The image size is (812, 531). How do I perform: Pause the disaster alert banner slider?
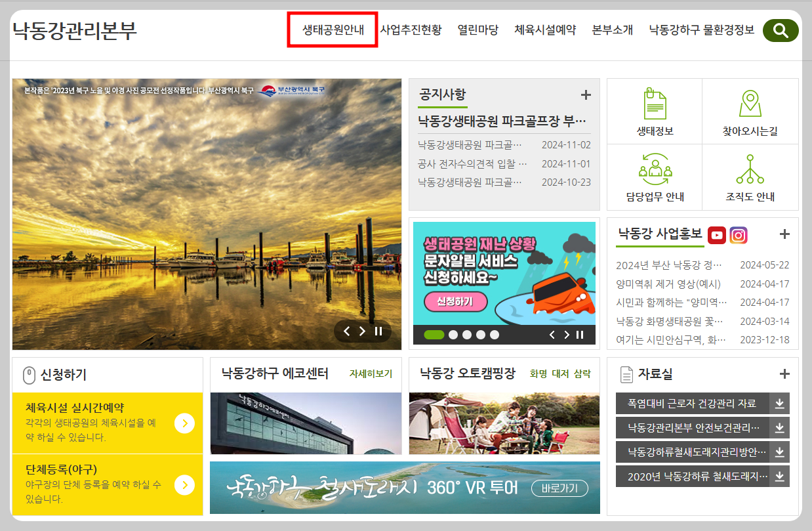pos(580,335)
